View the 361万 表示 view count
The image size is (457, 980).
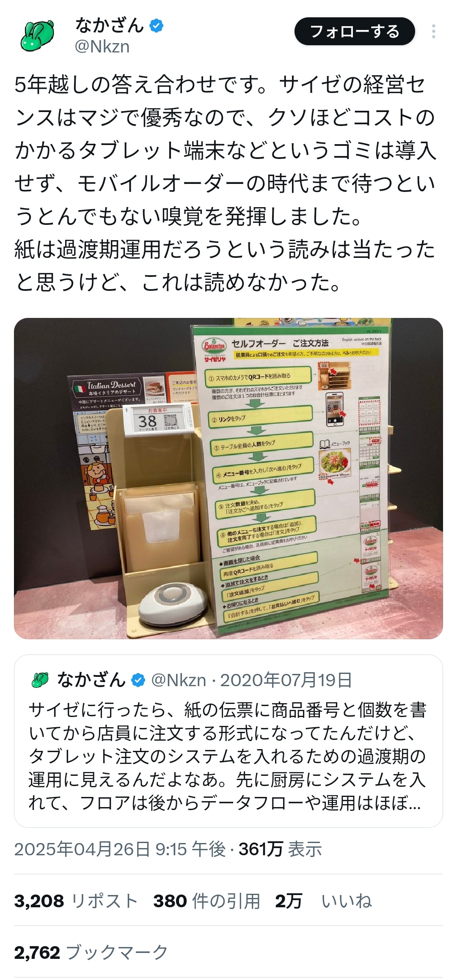[x=280, y=849]
